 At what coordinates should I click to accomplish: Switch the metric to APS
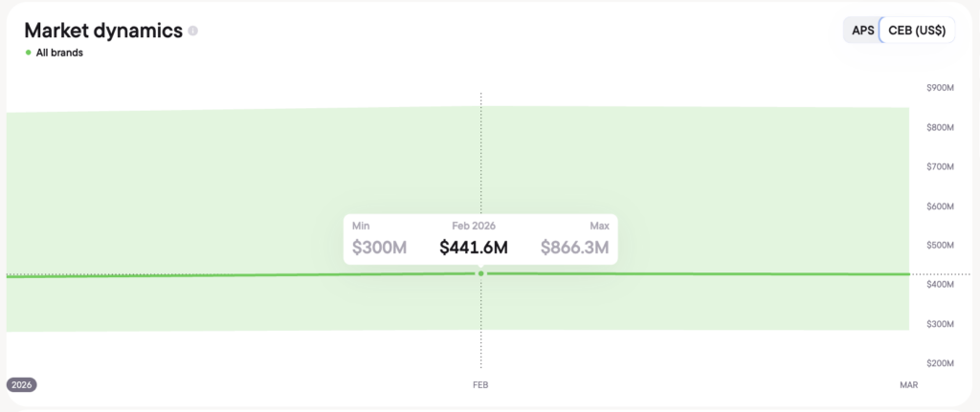[862, 31]
